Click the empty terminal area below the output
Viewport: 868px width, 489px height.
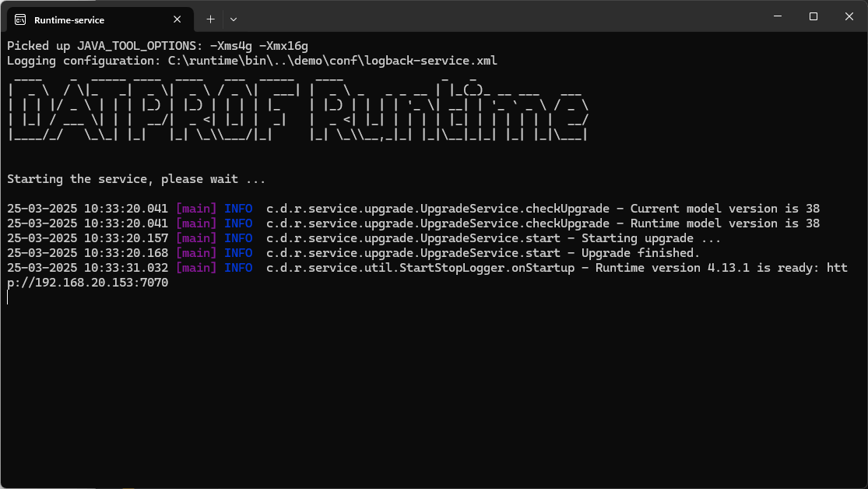(x=428, y=389)
